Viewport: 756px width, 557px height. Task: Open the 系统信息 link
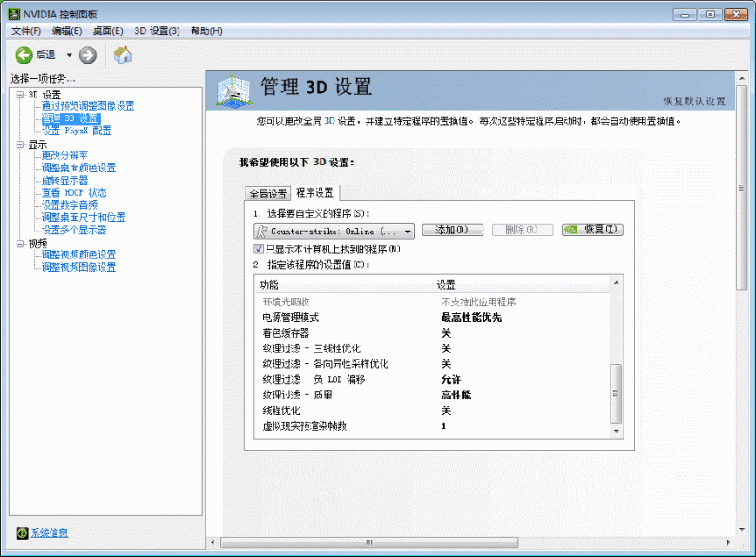click(x=50, y=533)
